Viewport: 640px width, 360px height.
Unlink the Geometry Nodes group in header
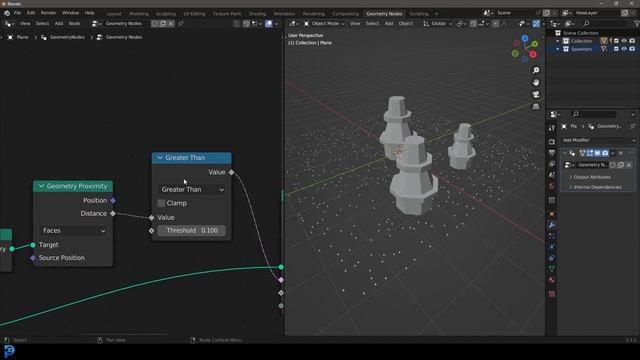(x=171, y=24)
